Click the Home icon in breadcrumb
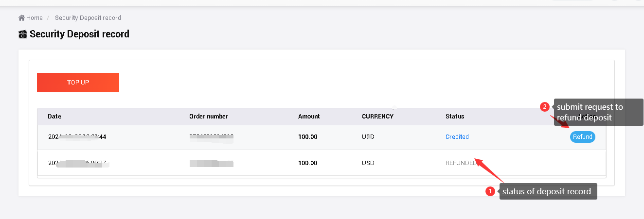This screenshot has width=644, height=219. click(x=21, y=18)
